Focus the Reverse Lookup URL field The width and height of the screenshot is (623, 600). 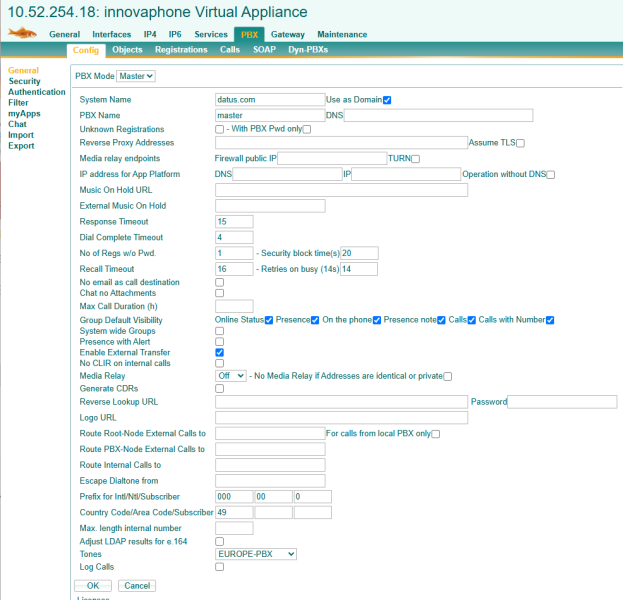(x=341, y=402)
